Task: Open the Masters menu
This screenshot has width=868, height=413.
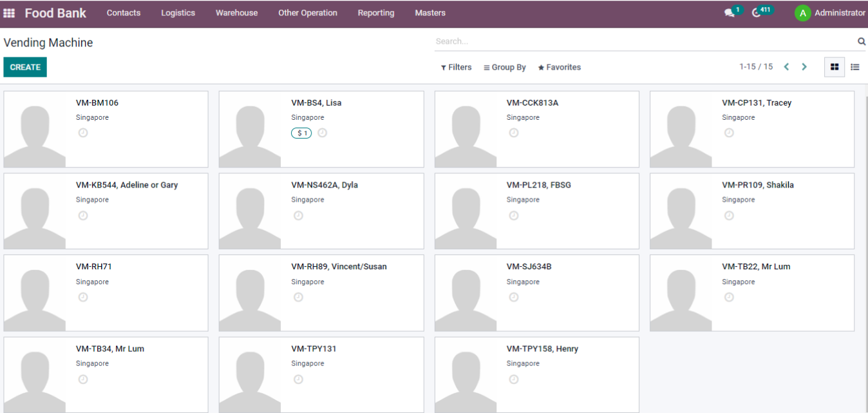Action: coord(430,13)
